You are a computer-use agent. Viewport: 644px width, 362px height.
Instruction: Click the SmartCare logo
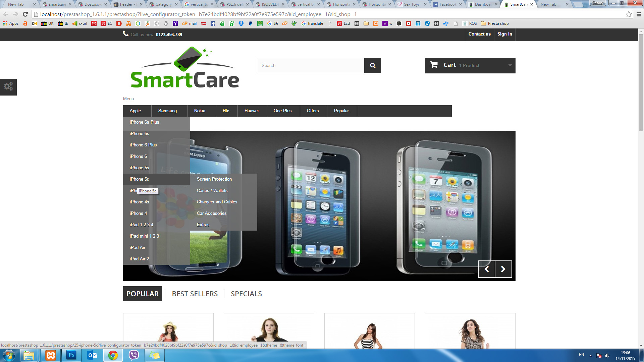coord(185,67)
